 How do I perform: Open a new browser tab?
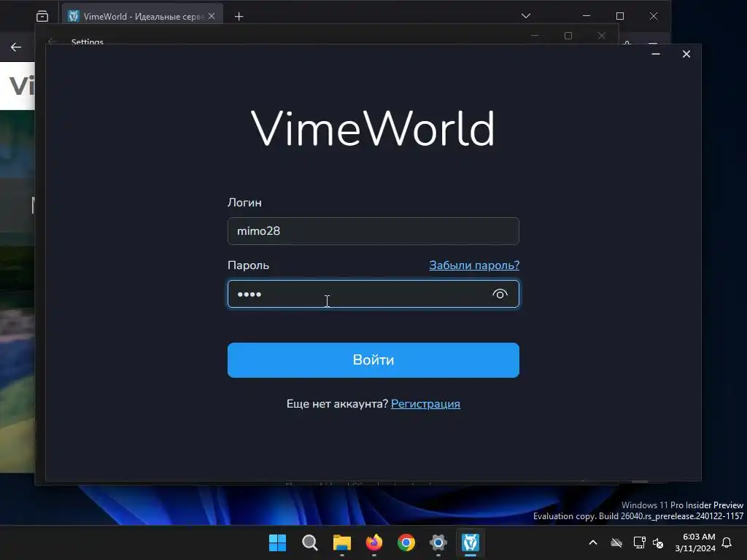pyautogui.click(x=239, y=17)
